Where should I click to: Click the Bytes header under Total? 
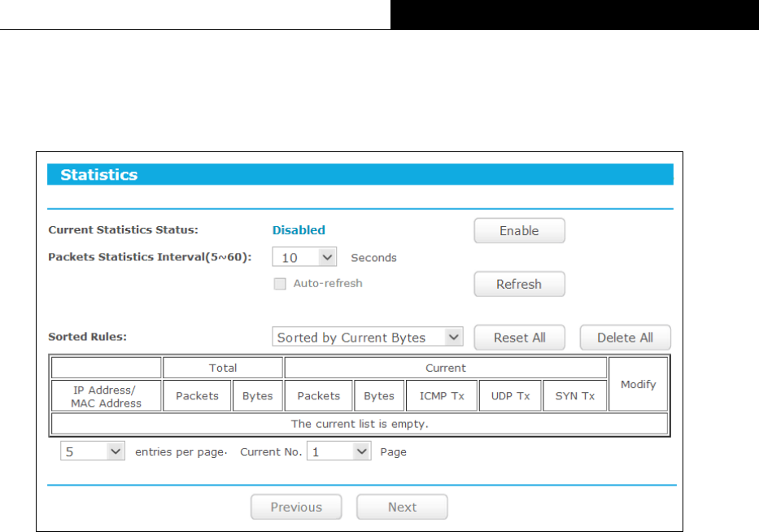[x=258, y=396]
